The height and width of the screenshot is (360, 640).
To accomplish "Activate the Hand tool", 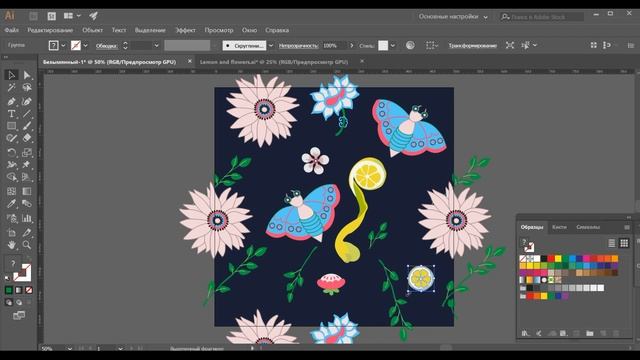I will (x=11, y=245).
